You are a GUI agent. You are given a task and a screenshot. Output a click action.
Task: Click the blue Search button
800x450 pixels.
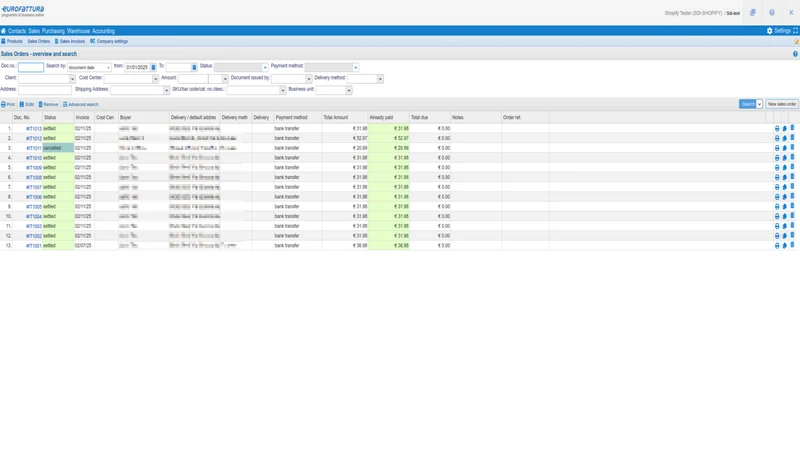(747, 104)
